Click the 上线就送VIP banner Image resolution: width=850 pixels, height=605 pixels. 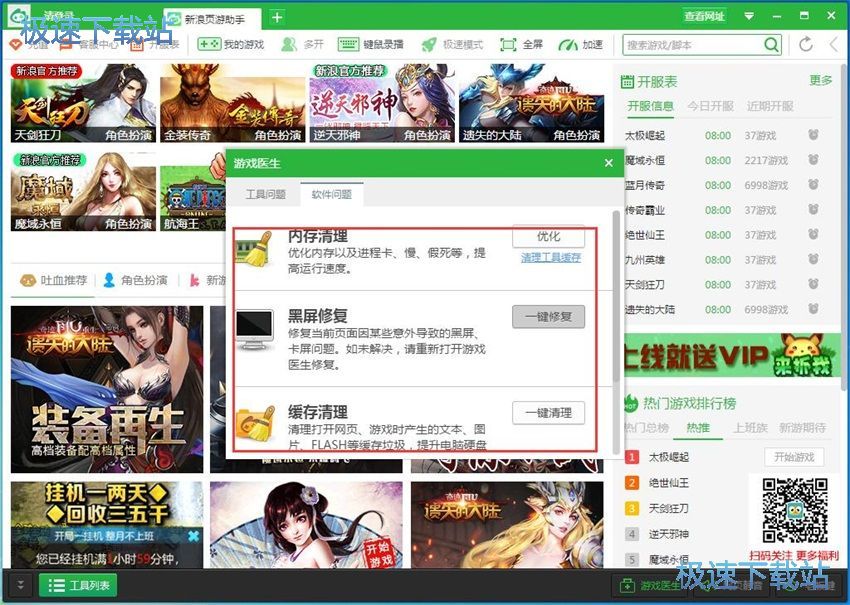click(732, 356)
